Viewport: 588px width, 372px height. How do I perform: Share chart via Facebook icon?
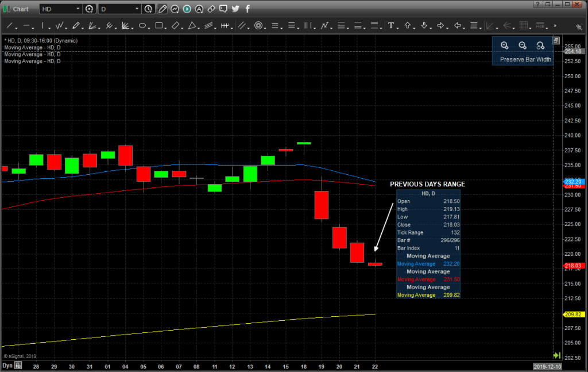pyautogui.click(x=247, y=9)
